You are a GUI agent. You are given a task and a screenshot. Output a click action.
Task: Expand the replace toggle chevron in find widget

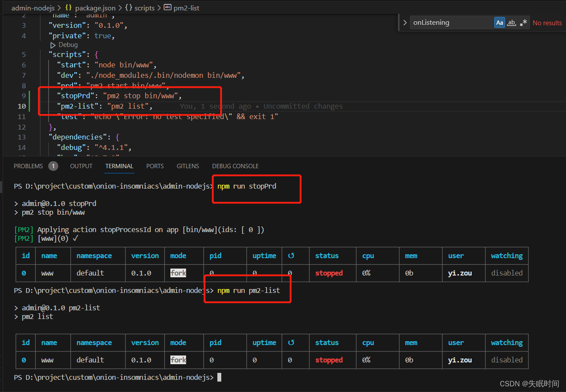[405, 23]
